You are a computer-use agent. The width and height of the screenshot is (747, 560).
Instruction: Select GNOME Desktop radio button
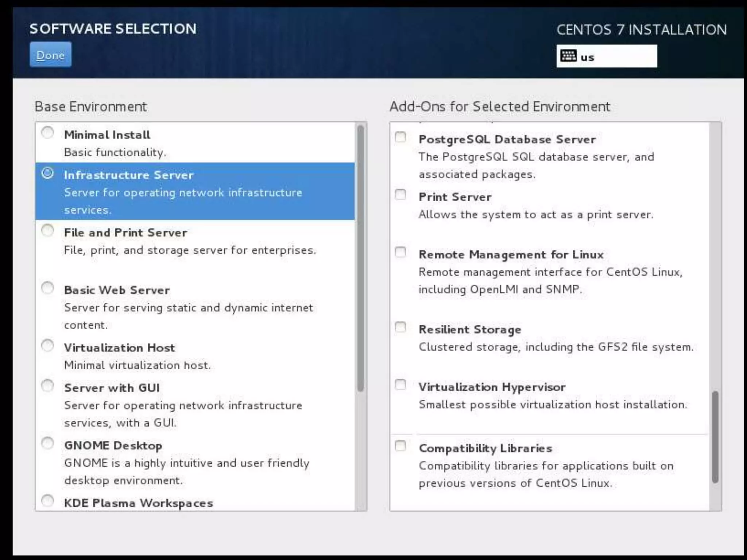[x=47, y=443]
